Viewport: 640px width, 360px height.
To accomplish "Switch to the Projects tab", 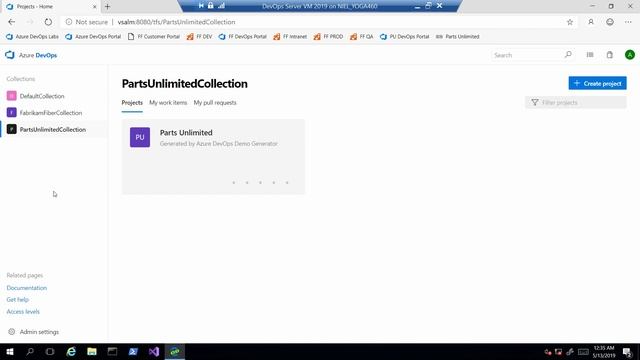I will [132, 102].
